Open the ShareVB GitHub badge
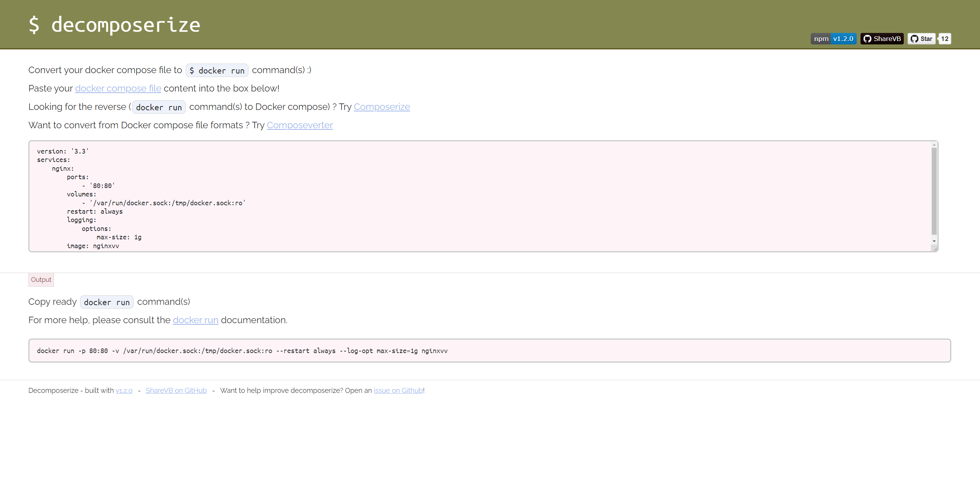 (882, 39)
